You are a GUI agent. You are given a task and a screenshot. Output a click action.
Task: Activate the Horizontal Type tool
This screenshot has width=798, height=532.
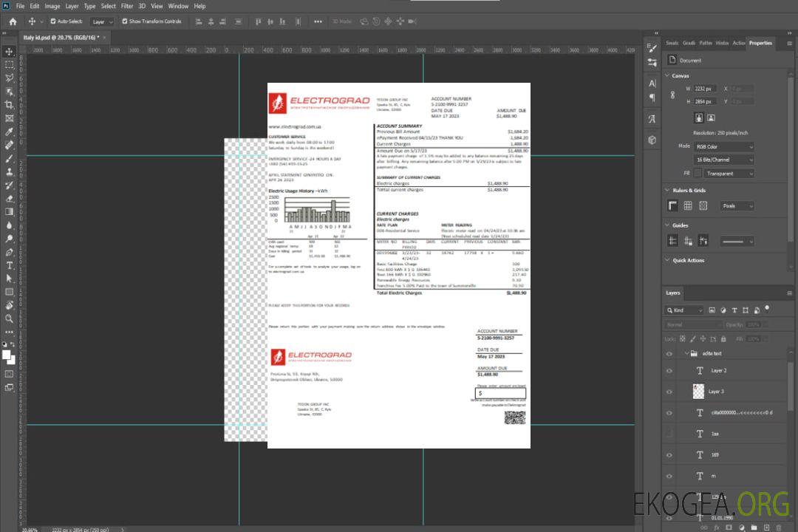10,265
